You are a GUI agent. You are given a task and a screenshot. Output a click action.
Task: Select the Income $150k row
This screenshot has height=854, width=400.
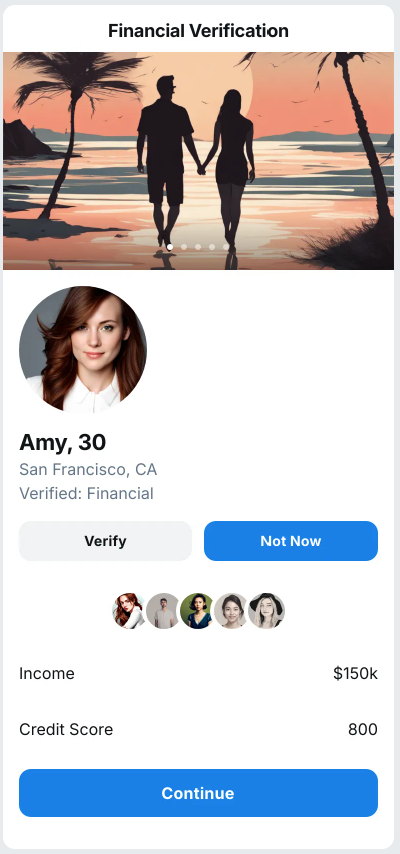click(198, 674)
